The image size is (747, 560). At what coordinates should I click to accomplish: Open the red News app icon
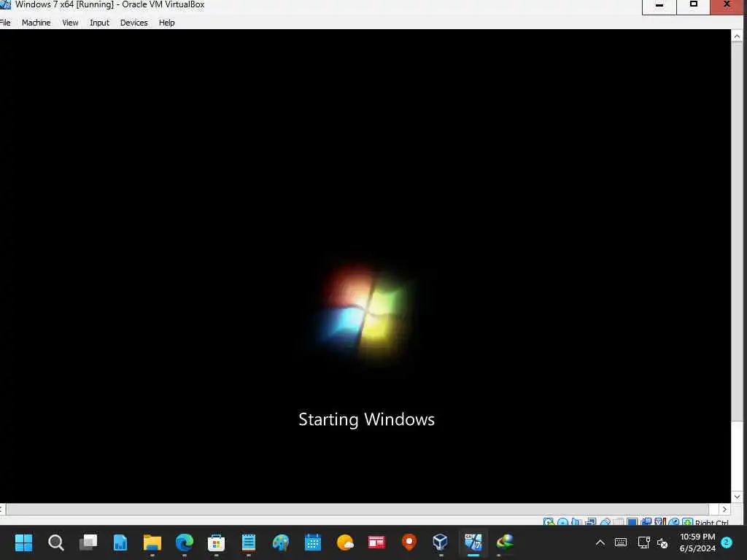(x=376, y=542)
